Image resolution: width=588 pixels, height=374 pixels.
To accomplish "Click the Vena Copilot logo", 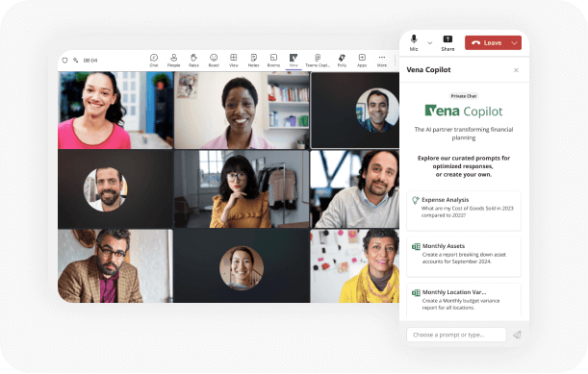I will (x=464, y=112).
